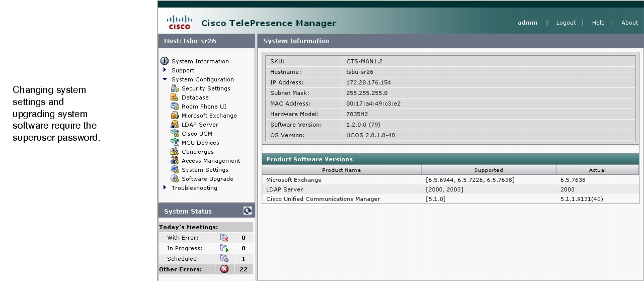The image size is (644, 301).
Task: Click the Cisco UCM icon
Action: click(175, 134)
